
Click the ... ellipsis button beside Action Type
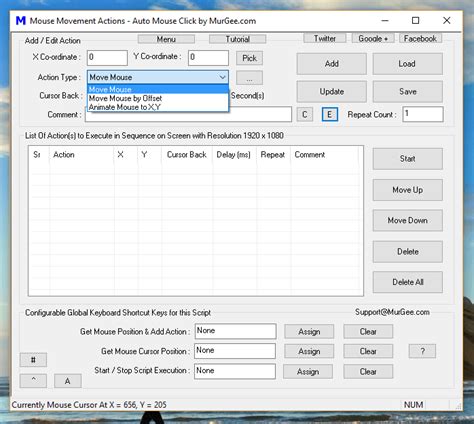(249, 78)
